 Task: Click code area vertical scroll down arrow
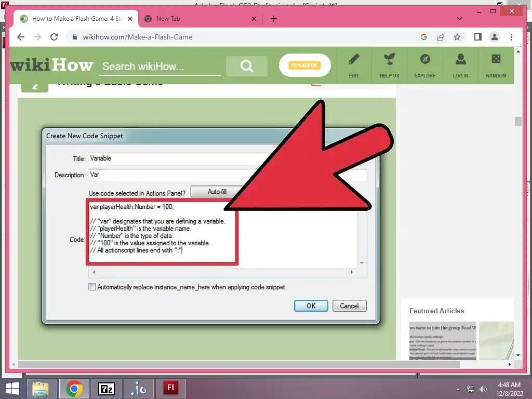point(362,263)
